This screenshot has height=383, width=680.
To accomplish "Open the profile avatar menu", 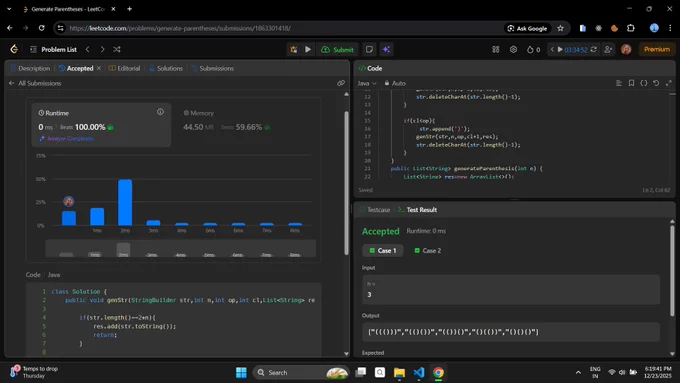I will 626,49.
